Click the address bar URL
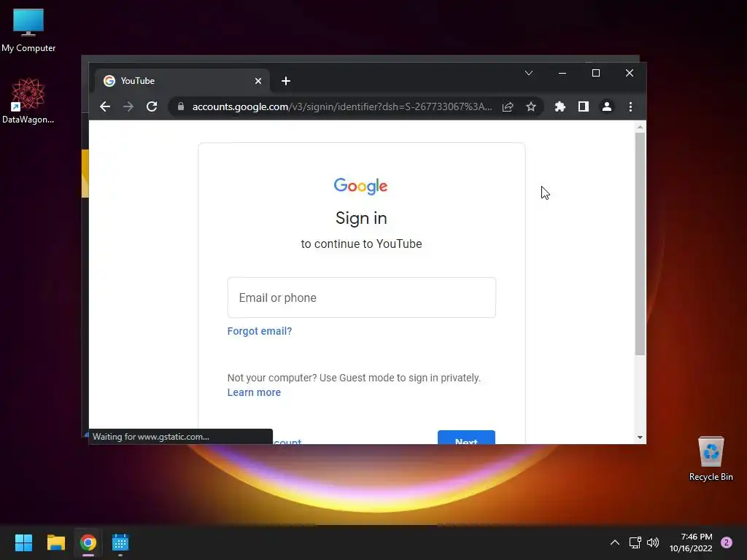The width and height of the screenshot is (747, 560). click(341, 106)
